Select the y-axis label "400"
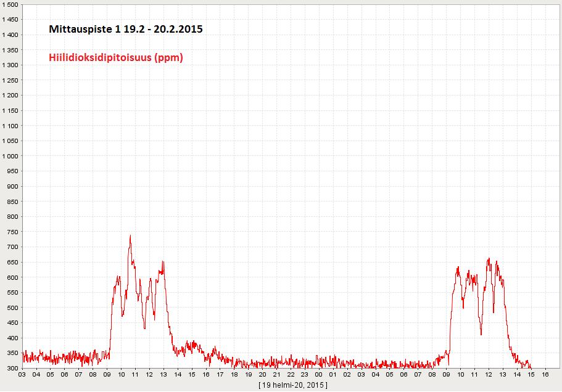The height and width of the screenshot is (392, 562). coord(12,338)
